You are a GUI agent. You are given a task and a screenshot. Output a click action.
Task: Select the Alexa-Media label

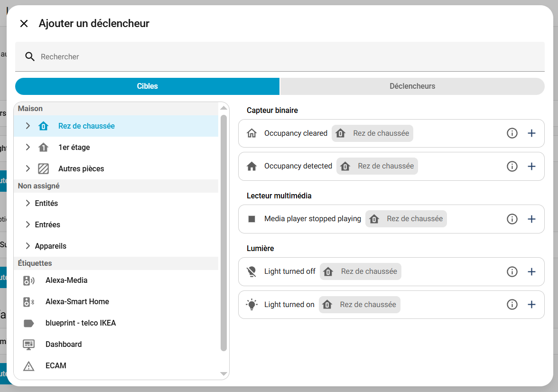(66, 280)
